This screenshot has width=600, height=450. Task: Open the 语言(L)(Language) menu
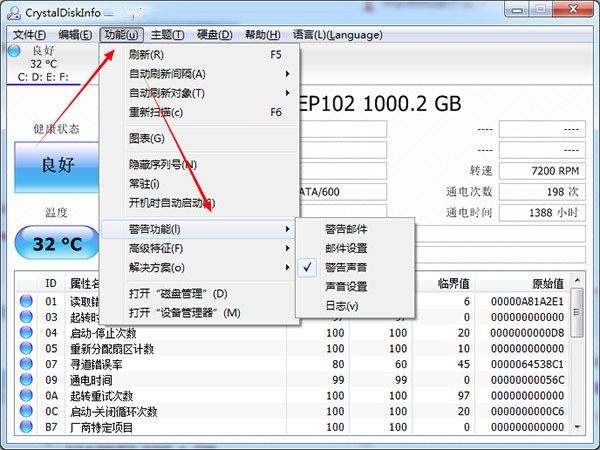pos(338,35)
